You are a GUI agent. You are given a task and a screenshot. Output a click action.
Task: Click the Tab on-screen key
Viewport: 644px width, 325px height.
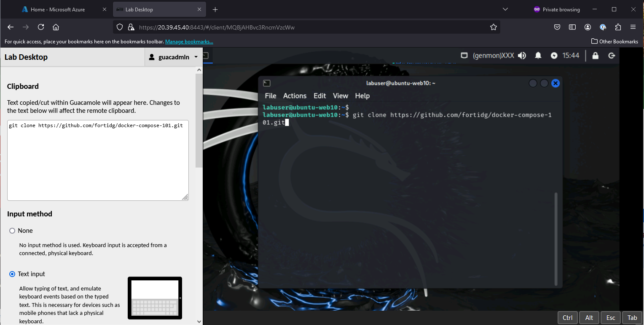coord(632,318)
